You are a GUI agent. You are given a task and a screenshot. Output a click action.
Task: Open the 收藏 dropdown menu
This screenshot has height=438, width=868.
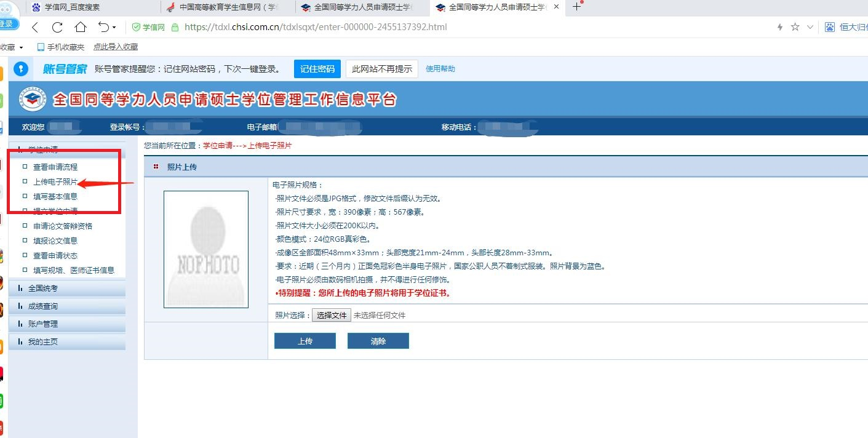point(12,46)
